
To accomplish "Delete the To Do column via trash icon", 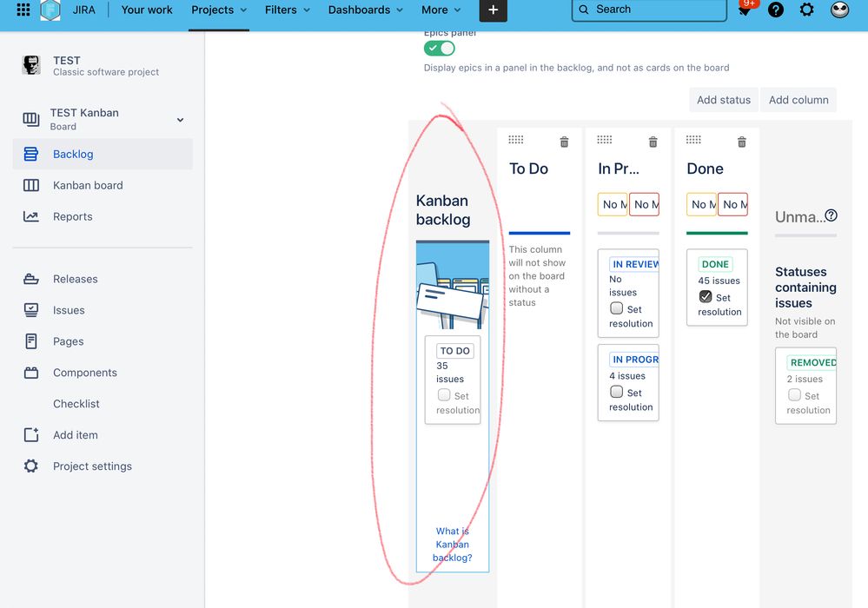I will coord(564,142).
